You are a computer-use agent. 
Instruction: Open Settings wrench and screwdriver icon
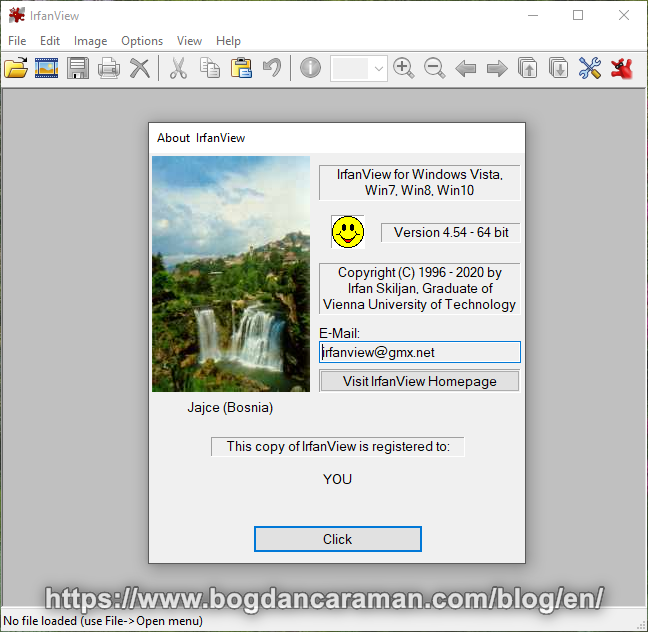pyautogui.click(x=590, y=68)
